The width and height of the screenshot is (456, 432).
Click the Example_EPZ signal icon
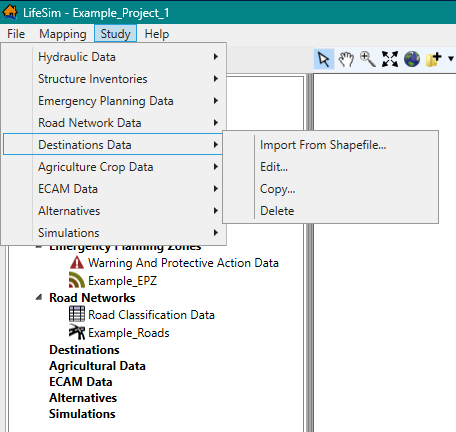77,280
